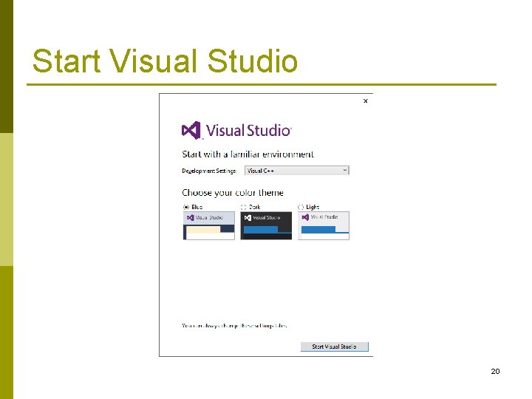Click the Start Visual Studio button
Screen dimensions: 532x399
click(335, 347)
